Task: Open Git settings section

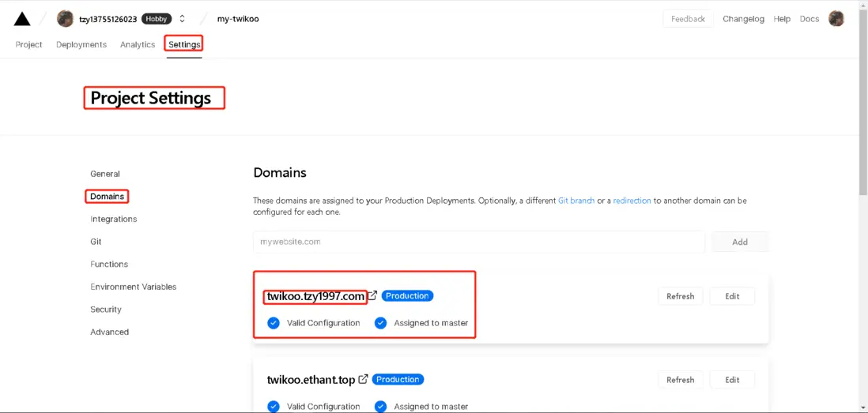Action: click(x=96, y=242)
